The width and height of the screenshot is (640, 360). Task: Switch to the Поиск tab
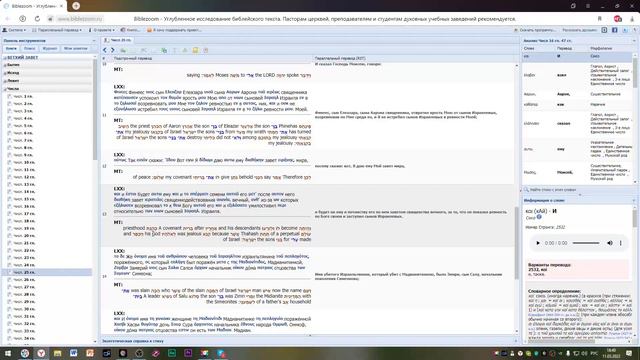coord(29,49)
